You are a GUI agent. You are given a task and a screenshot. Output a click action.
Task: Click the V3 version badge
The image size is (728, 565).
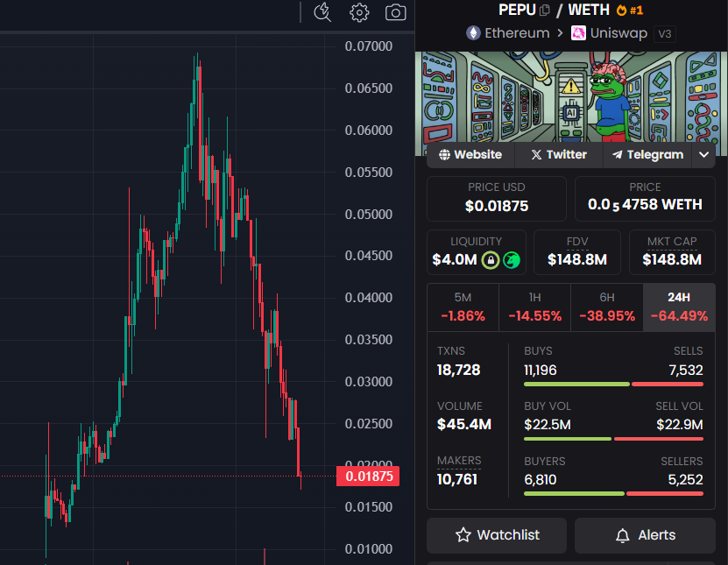664,34
